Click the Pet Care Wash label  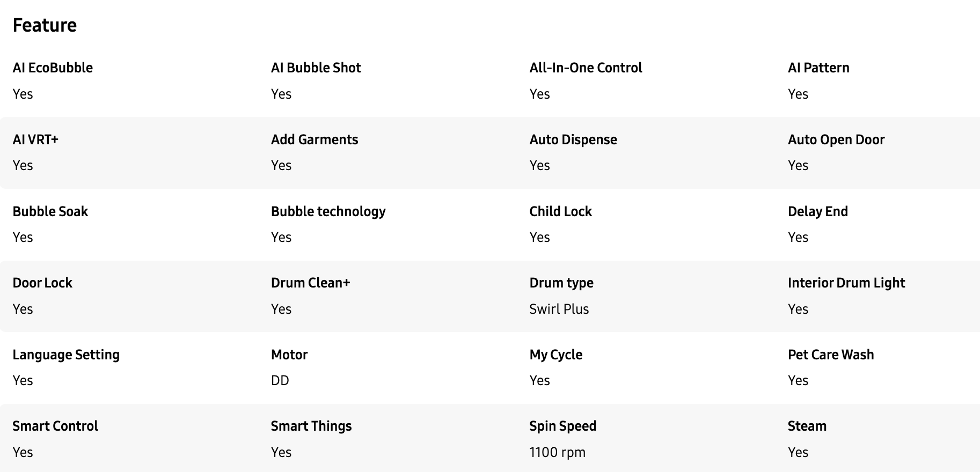point(831,355)
